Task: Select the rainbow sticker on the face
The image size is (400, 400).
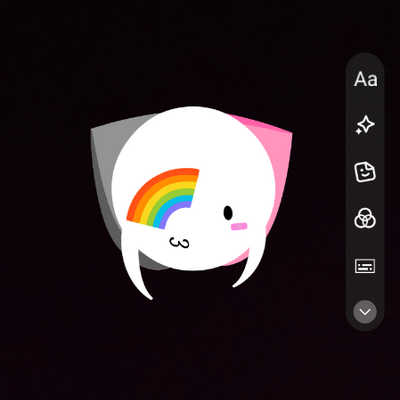Action: 163,199
